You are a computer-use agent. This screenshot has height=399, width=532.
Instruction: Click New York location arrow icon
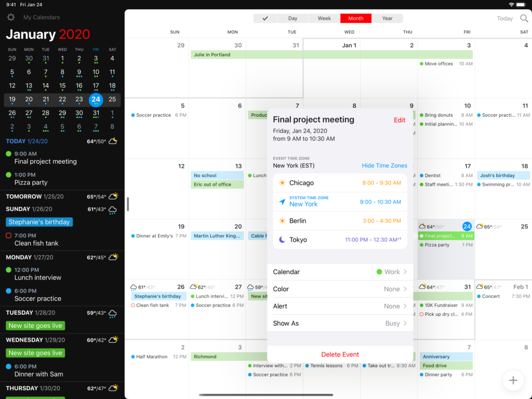[282, 202]
